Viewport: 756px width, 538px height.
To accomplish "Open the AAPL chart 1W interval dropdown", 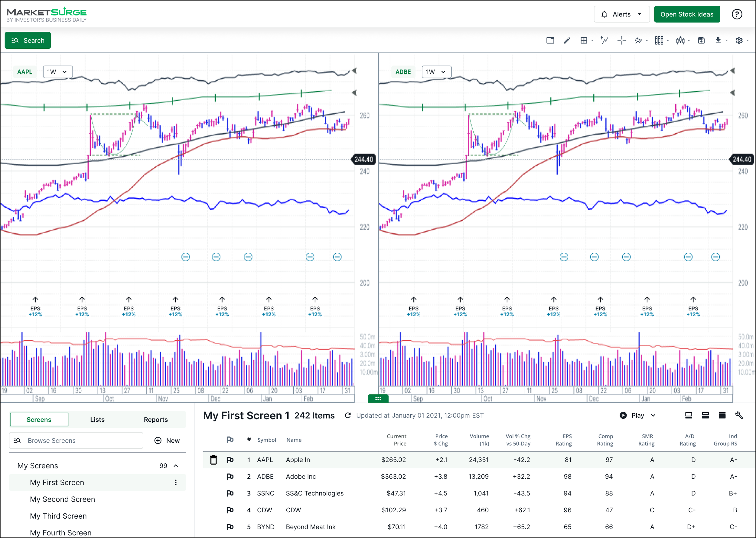I will coord(58,72).
